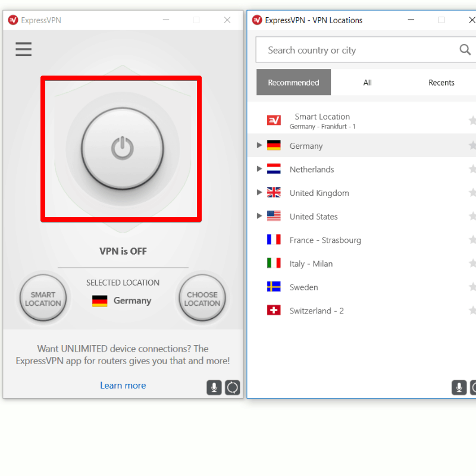476x476 pixels.
Task: Select Germany in the locations list
Action: coord(362,146)
